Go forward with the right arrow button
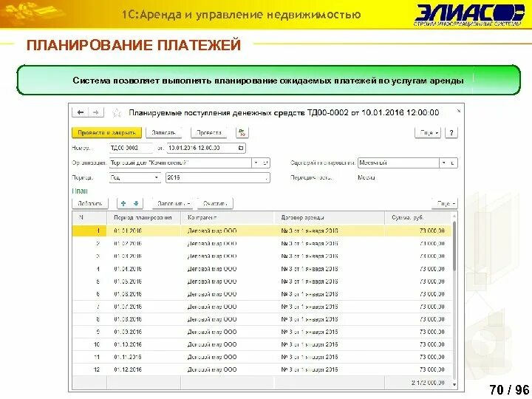 click(x=96, y=112)
